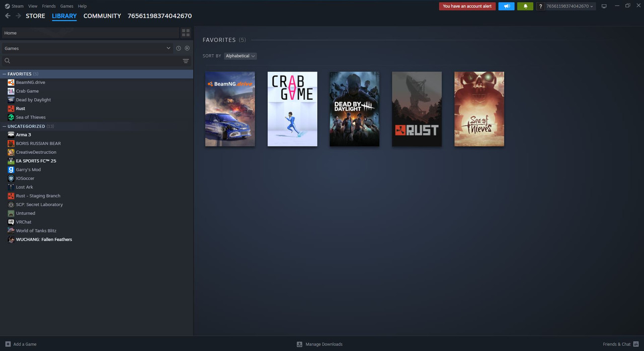Switch to the COMMUNITY tab
Viewport: 644px width, 351px height.
102,16
